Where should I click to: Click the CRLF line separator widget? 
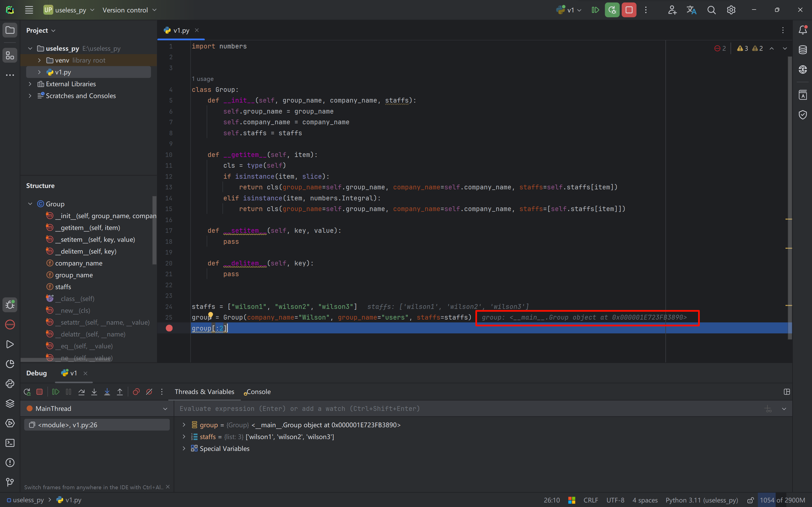(591, 500)
